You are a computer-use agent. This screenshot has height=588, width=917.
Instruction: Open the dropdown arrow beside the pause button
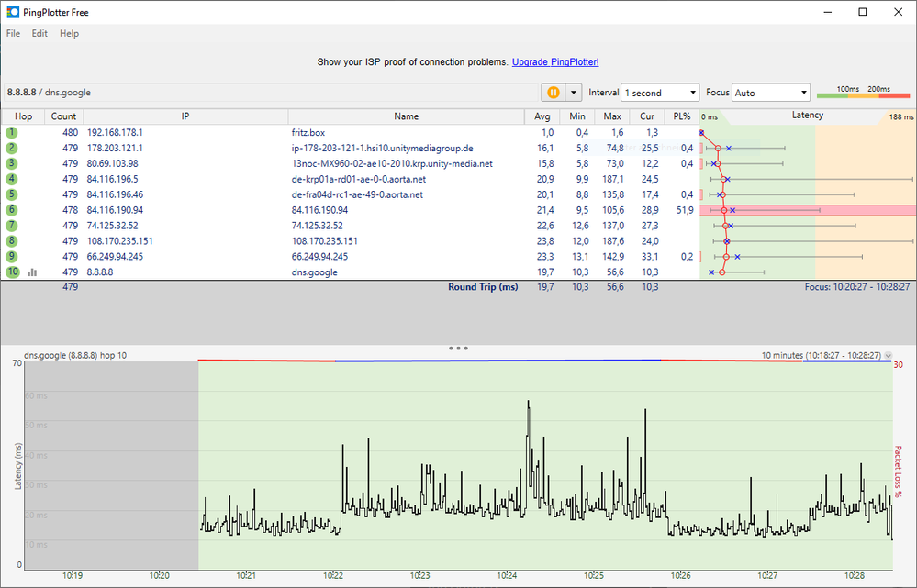coord(574,93)
